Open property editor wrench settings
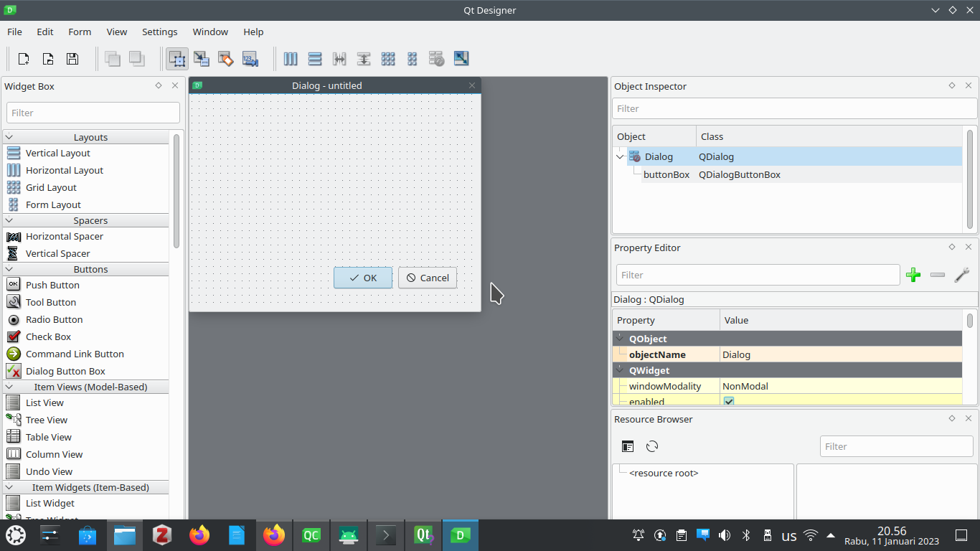This screenshot has height=551, width=980. 962,275
